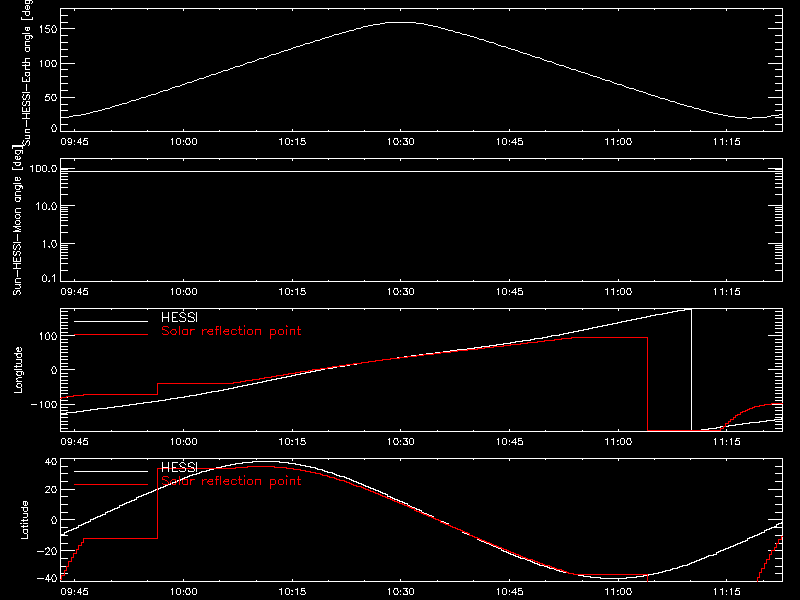Click 11:15 label under Latitude plot

coord(727,591)
